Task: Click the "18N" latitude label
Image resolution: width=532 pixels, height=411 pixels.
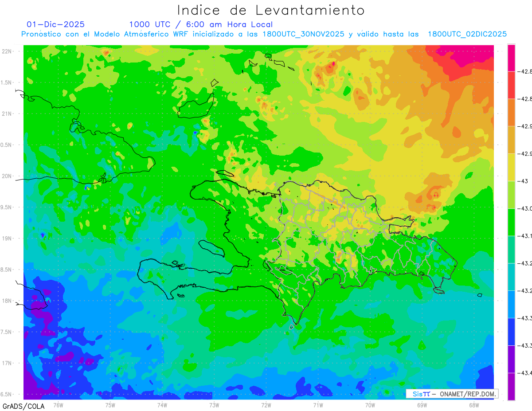Action: click(x=7, y=301)
